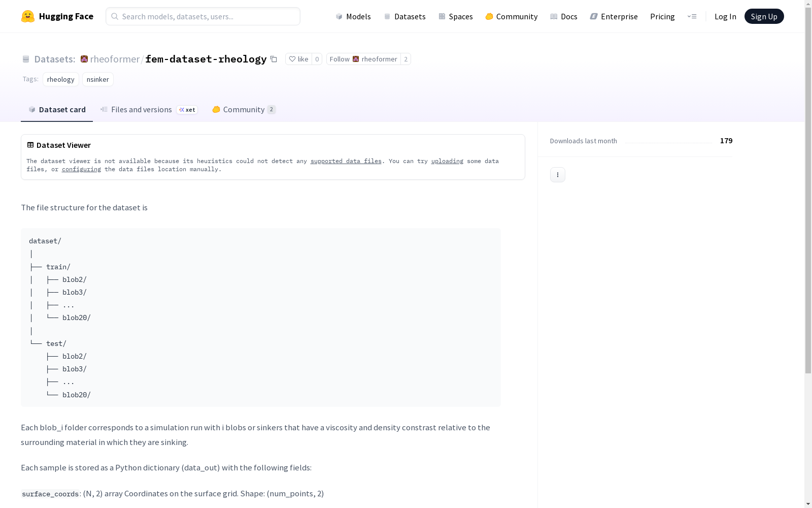The height and width of the screenshot is (508, 812).
Task: Click the Sign Up button
Action: point(764,16)
